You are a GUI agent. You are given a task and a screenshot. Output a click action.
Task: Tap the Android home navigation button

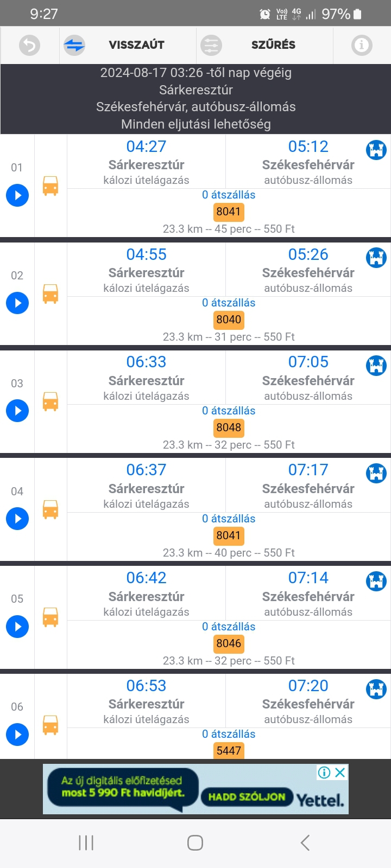[x=195, y=843]
